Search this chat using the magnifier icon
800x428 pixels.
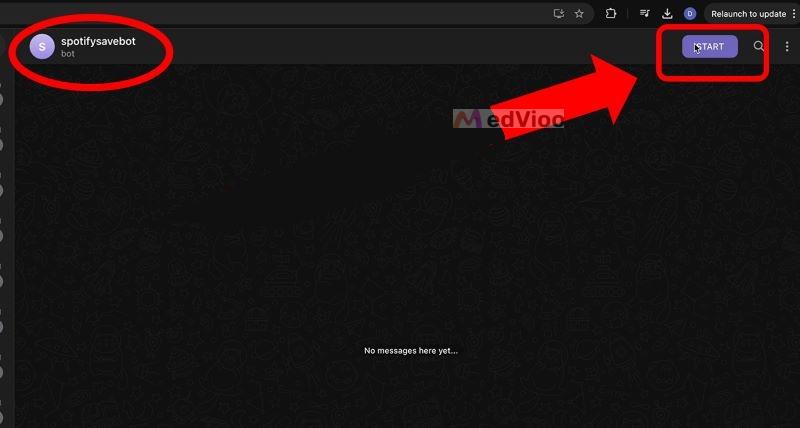click(759, 46)
